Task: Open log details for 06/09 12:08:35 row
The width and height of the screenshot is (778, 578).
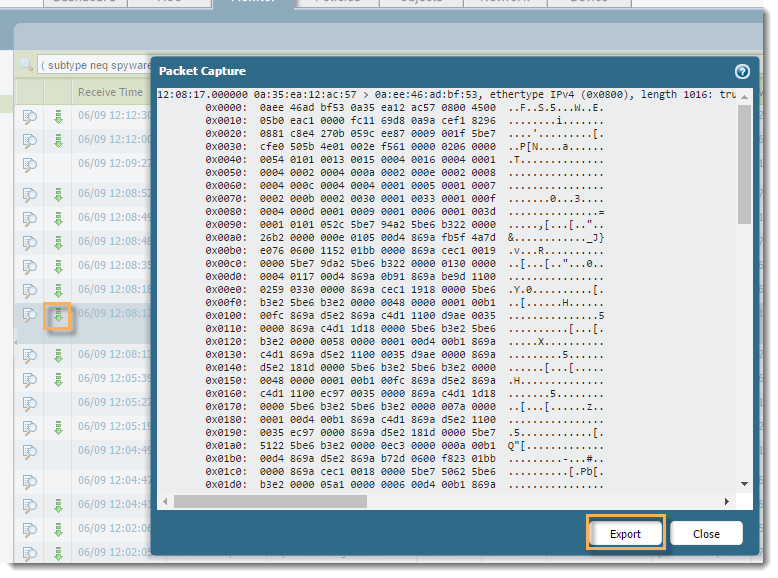Action: click(29, 267)
